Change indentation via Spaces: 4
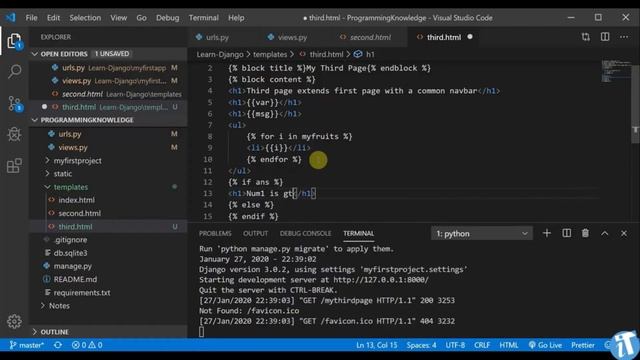 tap(421, 345)
